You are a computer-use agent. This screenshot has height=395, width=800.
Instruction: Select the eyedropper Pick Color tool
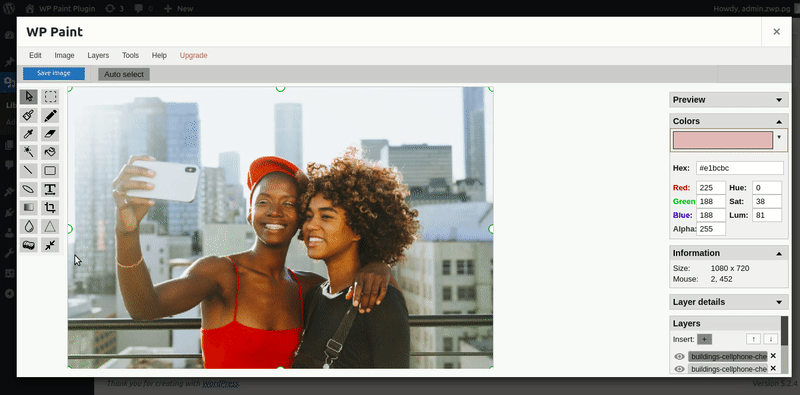click(x=29, y=134)
